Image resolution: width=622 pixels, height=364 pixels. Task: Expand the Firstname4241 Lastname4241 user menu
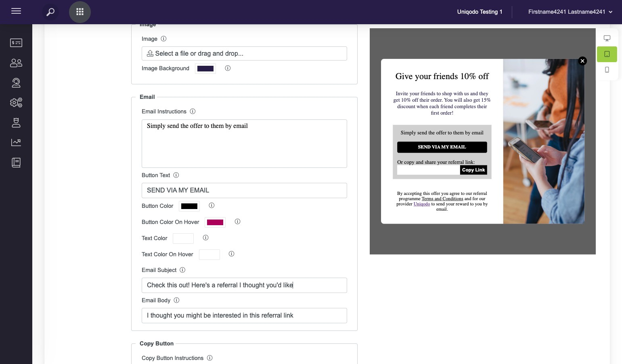[570, 12]
